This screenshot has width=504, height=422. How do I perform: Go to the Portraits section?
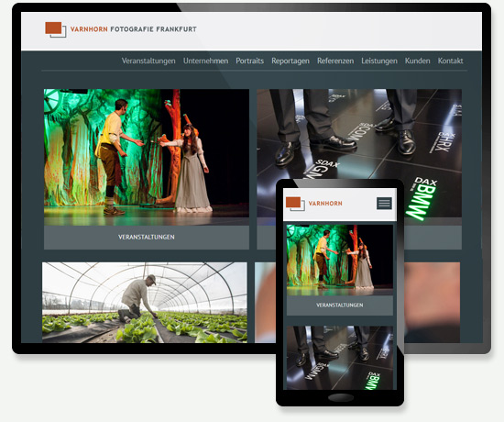click(x=250, y=61)
